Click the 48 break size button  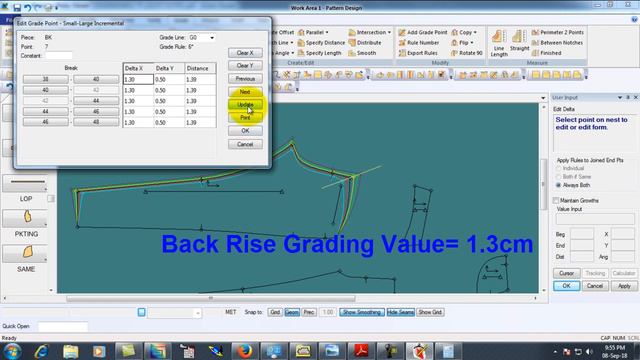[x=96, y=122]
